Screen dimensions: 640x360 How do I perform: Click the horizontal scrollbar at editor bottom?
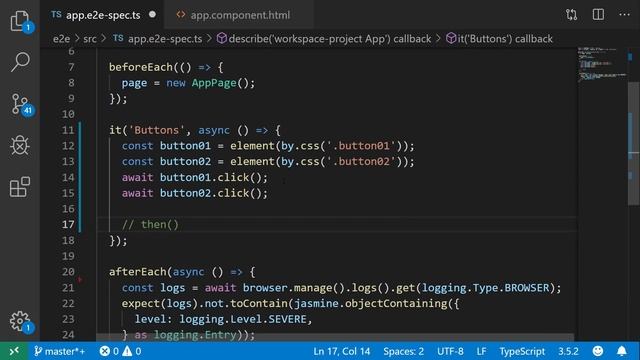(x=335, y=337)
